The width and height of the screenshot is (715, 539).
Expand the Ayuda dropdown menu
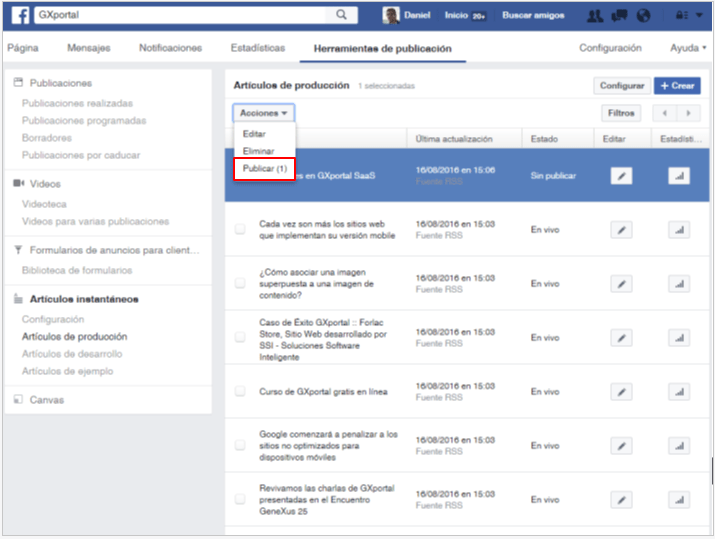(689, 48)
